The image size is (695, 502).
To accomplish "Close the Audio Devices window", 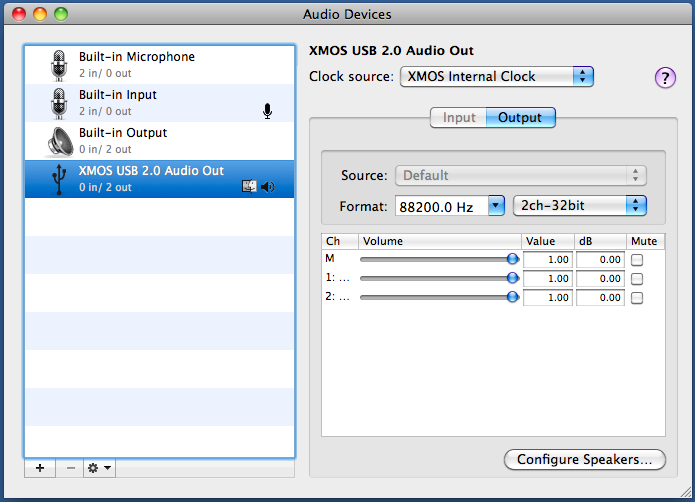I will pyautogui.click(x=19, y=14).
